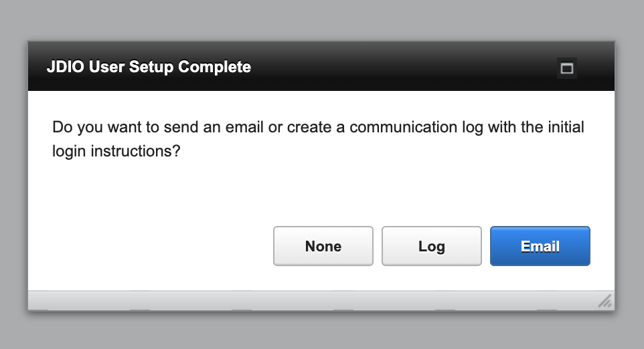Choose Log to create a communication log
The image size is (644, 349).
(x=431, y=246)
